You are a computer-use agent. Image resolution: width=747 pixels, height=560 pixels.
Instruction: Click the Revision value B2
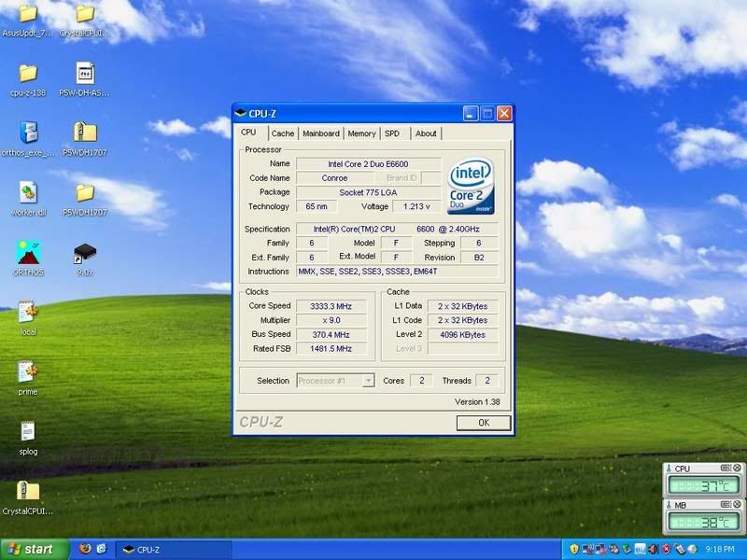479,258
